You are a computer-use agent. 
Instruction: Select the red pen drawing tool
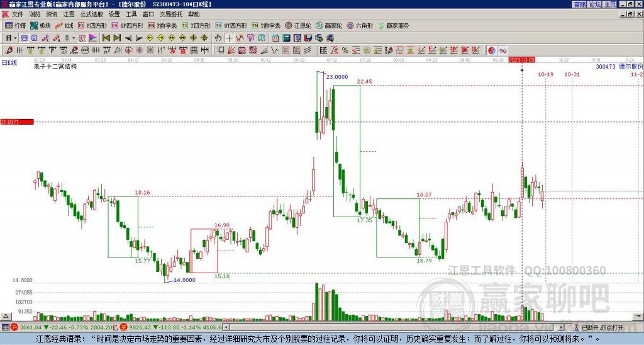point(9,50)
